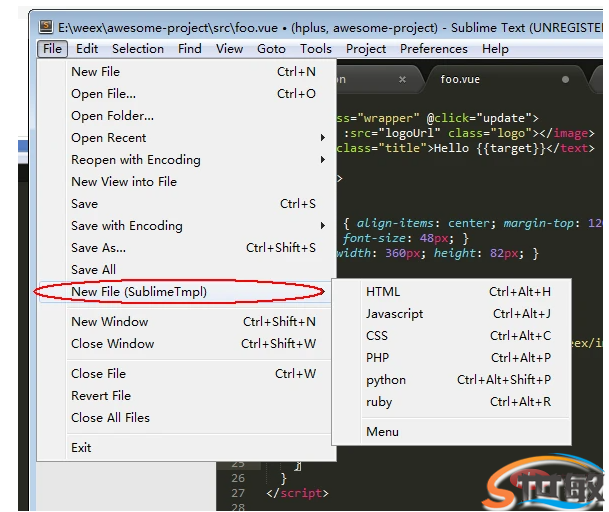Expand the Open Recent submenu

(186, 138)
